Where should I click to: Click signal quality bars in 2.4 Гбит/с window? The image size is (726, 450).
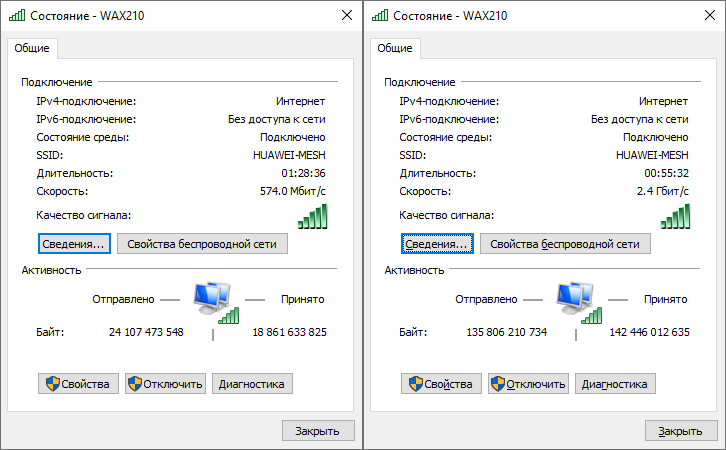[x=676, y=216]
